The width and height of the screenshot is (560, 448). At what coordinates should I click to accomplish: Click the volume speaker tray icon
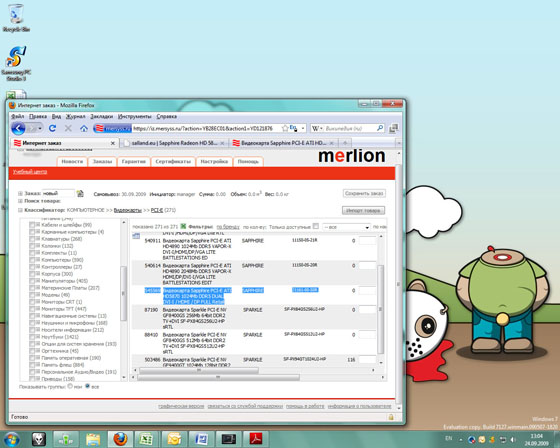click(x=513, y=439)
